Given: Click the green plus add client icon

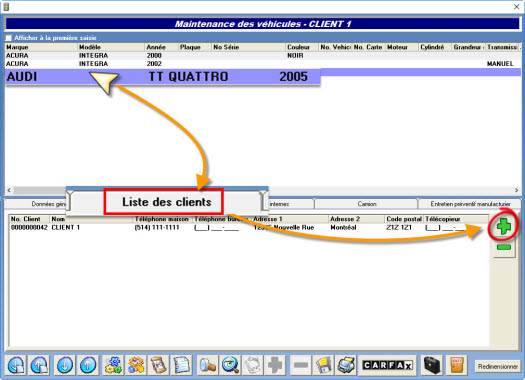Looking at the screenshot, I should point(504,227).
